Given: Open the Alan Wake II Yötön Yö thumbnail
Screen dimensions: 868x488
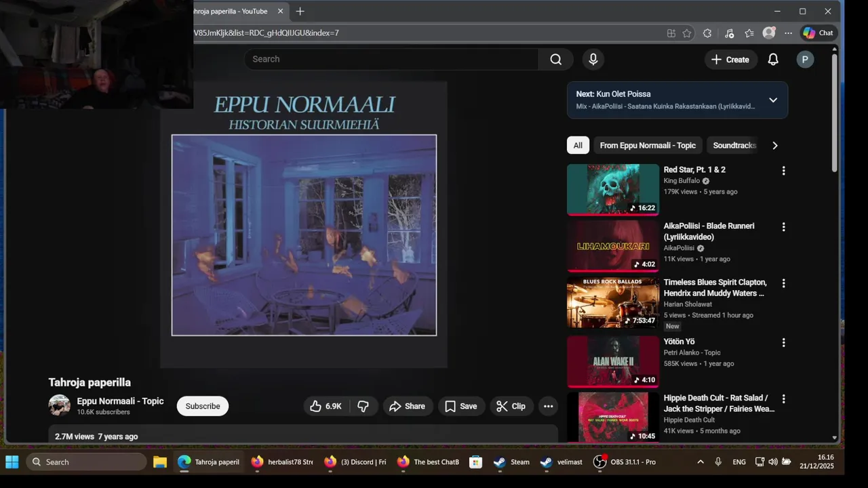Looking at the screenshot, I should click(x=613, y=362).
